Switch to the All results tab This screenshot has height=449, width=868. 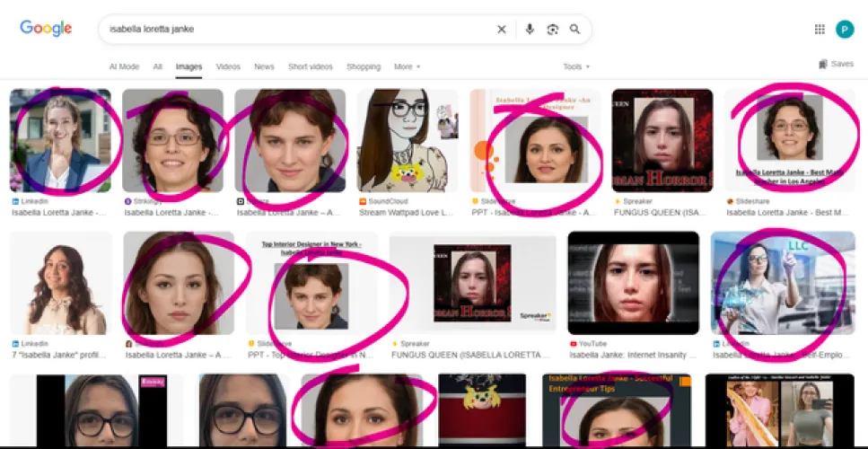[158, 67]
